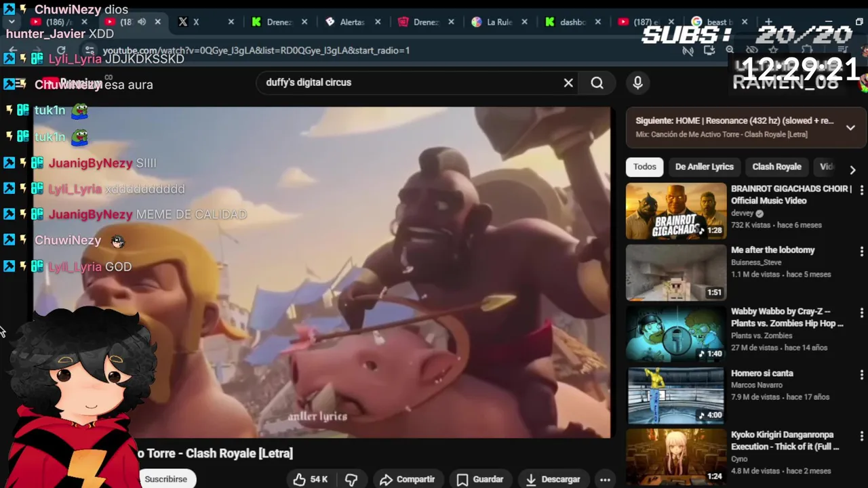The width and height of the screenshot is (868, 488).
Task: Like the video with thumbs-up icon
Action: (299, 479)
